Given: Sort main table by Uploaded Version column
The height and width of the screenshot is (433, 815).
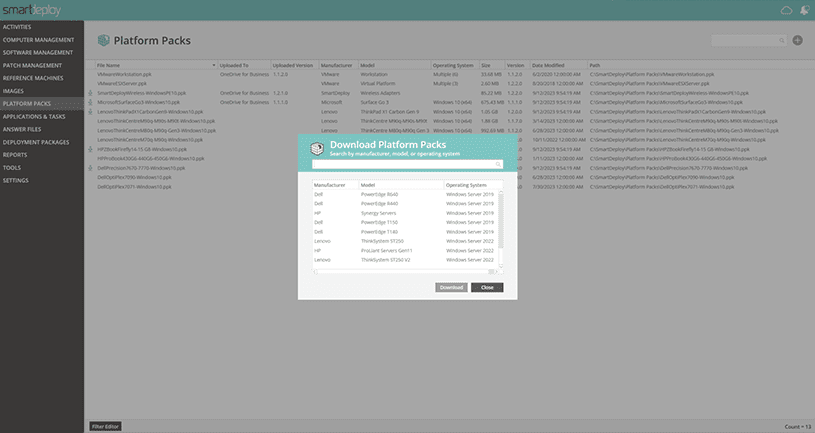Looking at the screenshot, I should [294, 65].
